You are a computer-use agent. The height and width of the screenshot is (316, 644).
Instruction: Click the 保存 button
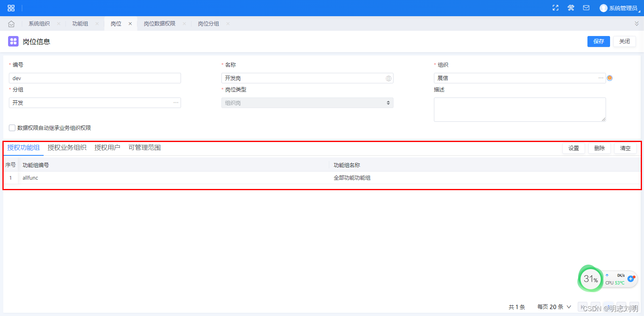(x=599, y=41)
